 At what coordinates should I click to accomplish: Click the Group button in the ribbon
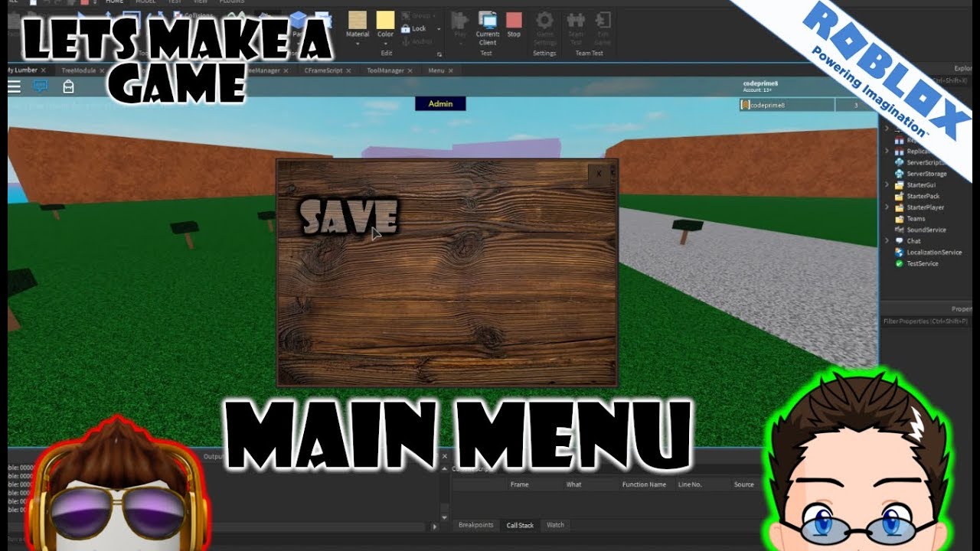point(416,15)
